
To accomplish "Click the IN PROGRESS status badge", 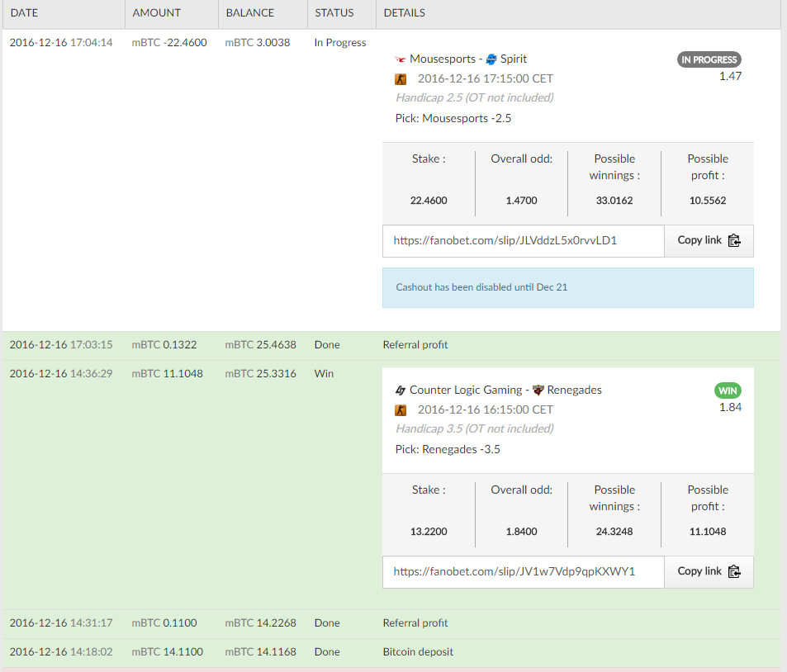I will [x=709, y=59].
